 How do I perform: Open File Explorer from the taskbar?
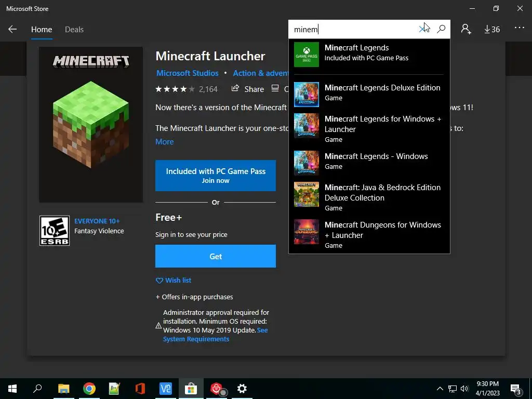(x=63, y=389)
